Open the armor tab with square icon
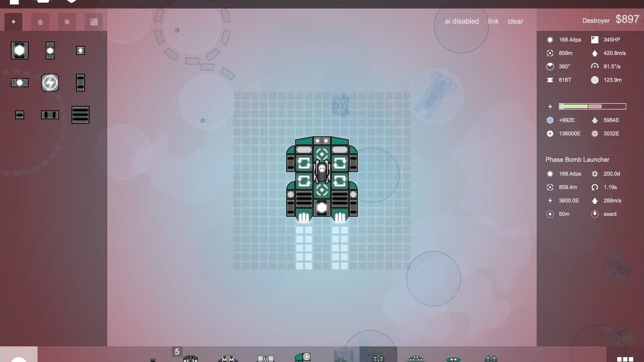Image resolution: width=644 pixels, height=362 pixels. click(94, 22)
